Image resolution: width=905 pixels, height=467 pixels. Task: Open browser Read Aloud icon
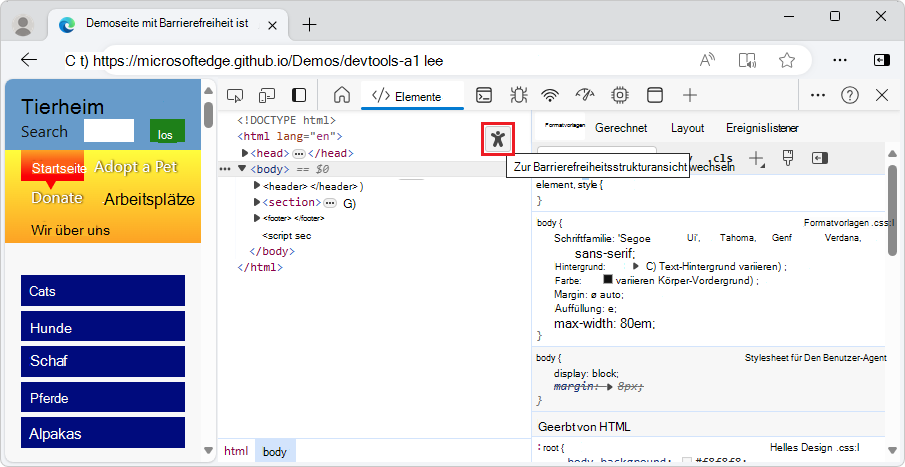[x=707, y=60]
